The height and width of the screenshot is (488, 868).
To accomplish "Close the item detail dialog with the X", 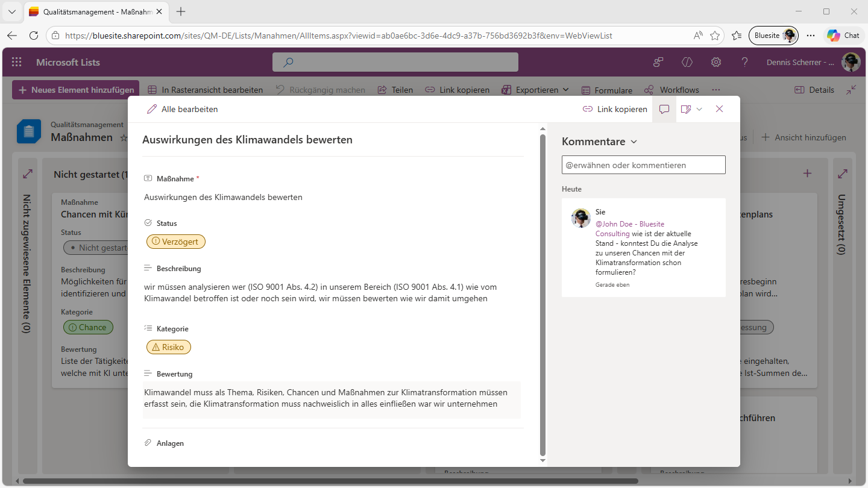I will click(x=719, y=109).
